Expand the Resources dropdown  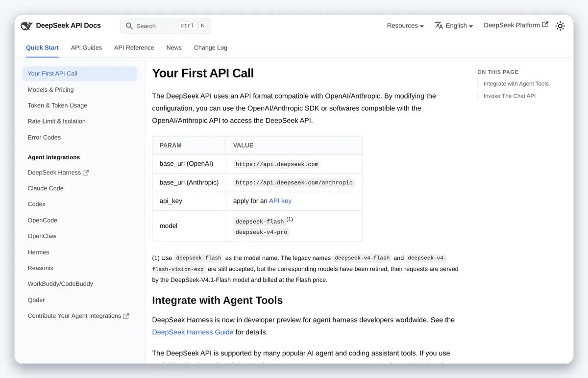pyautogui.click(x=405, y=25)
